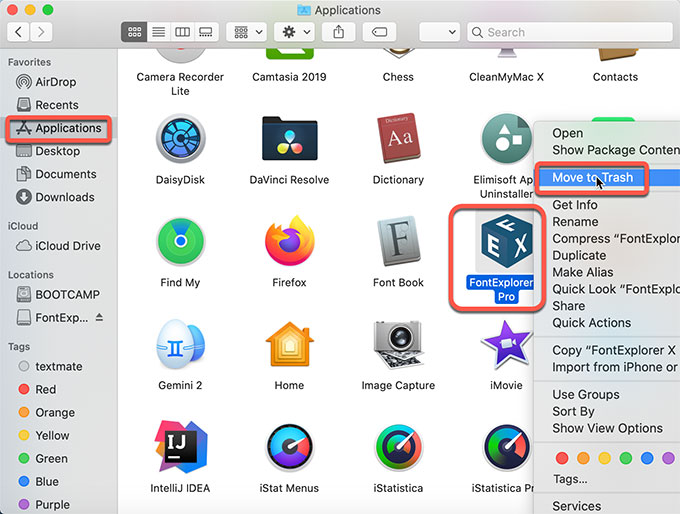Open Downloads in the sidebar
This screenshot has height=514, width=680.
click(x=65, y=197)
